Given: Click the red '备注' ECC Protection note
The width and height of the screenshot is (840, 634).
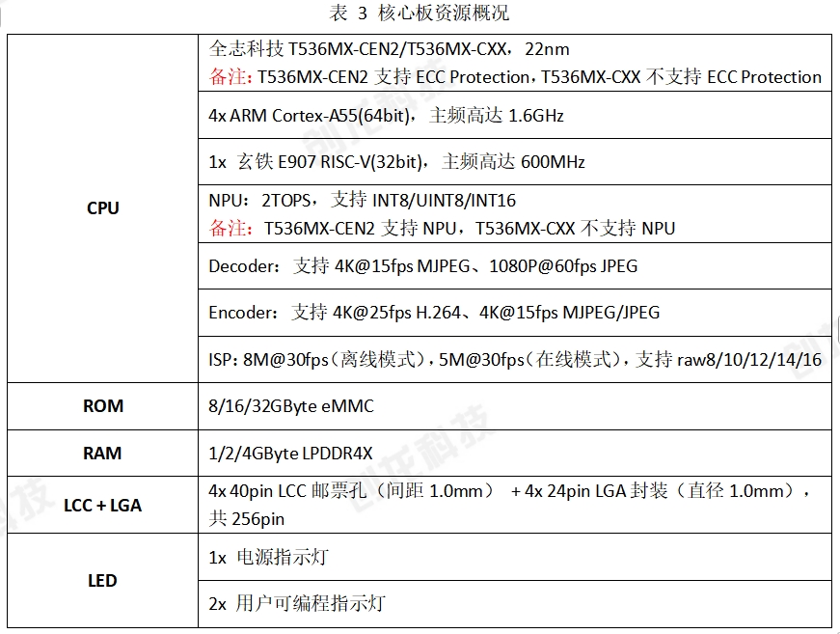Looking at the screenshot, I should pos(515,77).
